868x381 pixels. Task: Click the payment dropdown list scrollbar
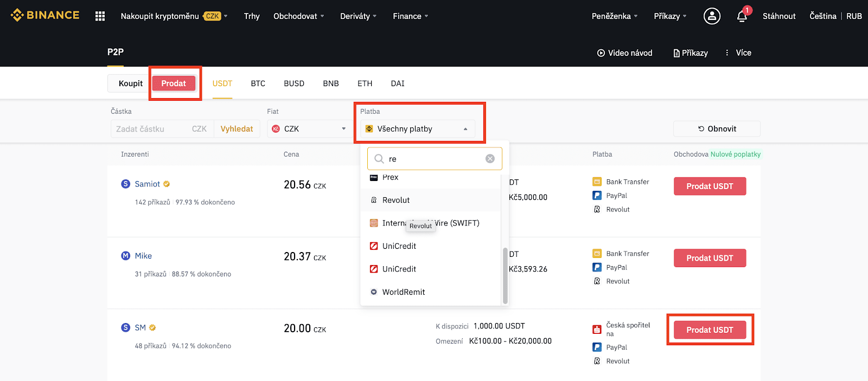(505, 275)
